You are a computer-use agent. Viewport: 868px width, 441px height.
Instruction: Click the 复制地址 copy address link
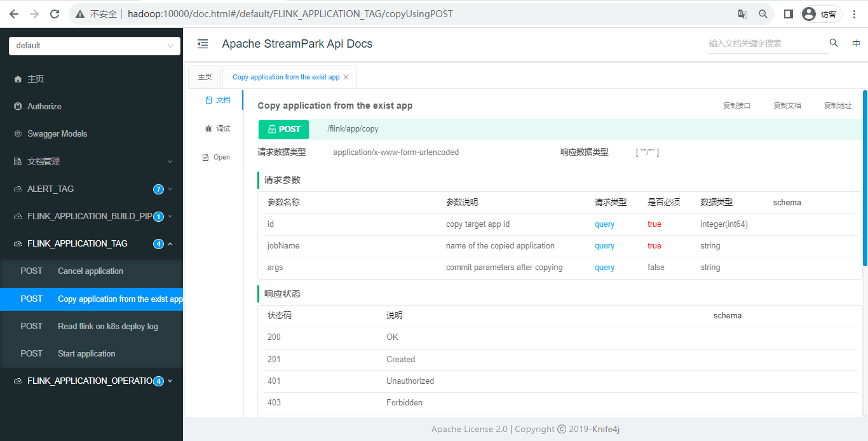pyautogui.click(x=837, y=105)
